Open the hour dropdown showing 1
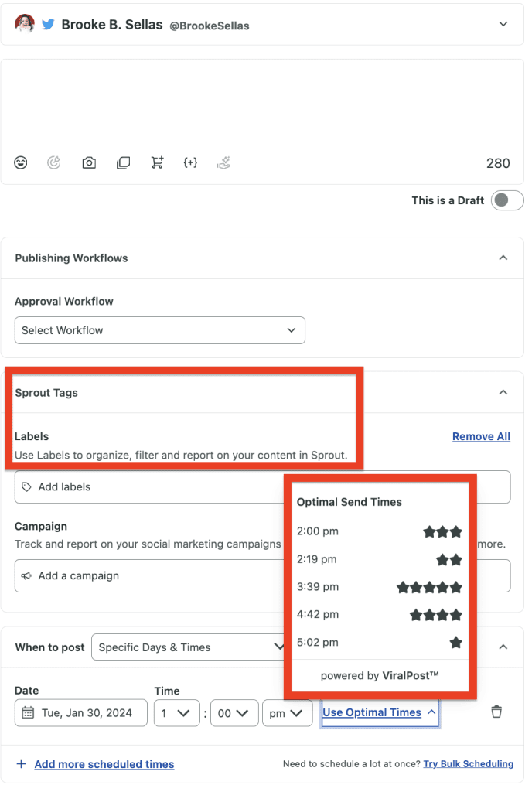 click(176, 712)
